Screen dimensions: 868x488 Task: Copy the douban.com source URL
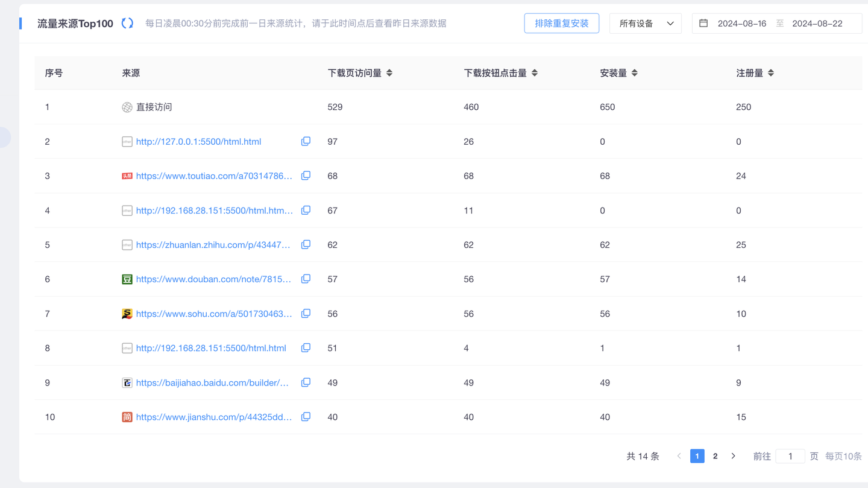click(x=306, y=279)
